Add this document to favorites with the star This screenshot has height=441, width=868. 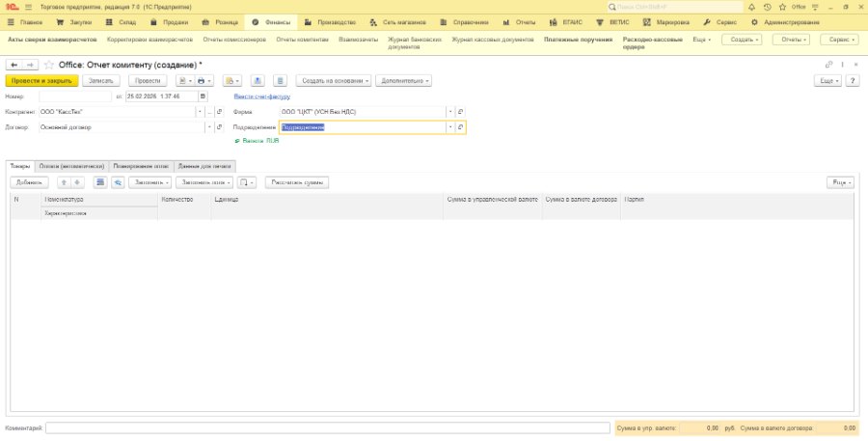tap(49, 65)
